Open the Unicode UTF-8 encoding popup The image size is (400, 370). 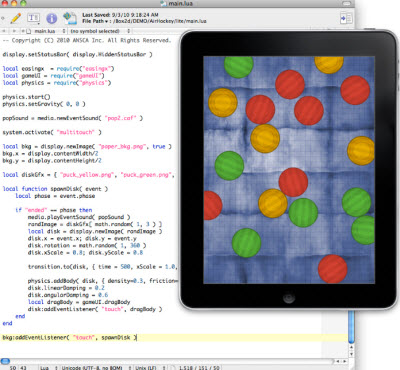click(95, 368)
